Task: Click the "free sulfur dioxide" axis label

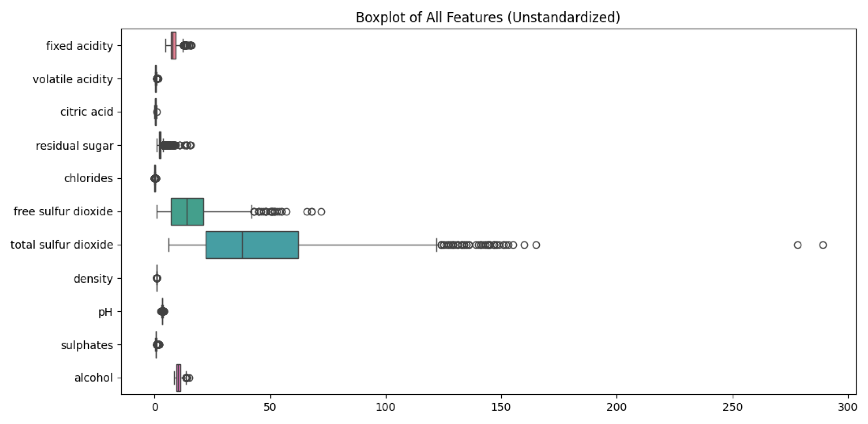Action: pyautogui.click(x=63, y=211)
